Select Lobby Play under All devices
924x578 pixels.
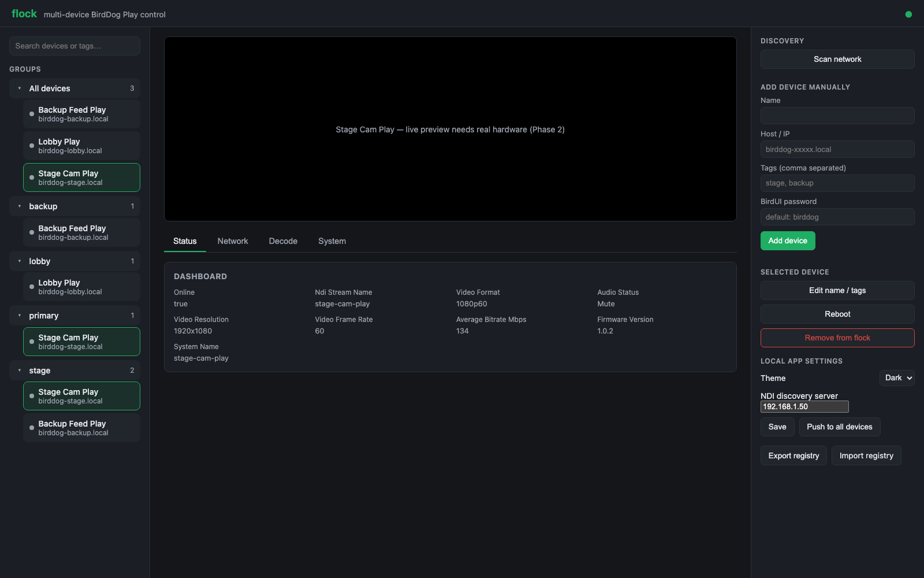[x=81, y=146]
